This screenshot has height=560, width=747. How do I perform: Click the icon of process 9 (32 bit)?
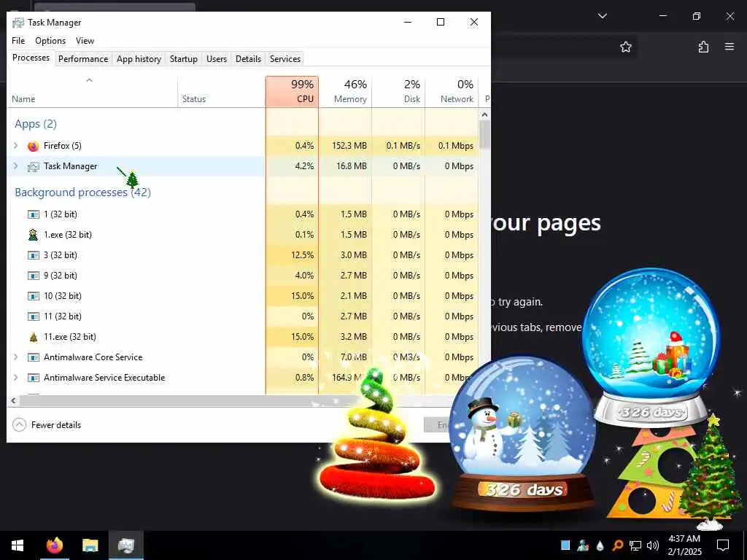coord(34,276)
